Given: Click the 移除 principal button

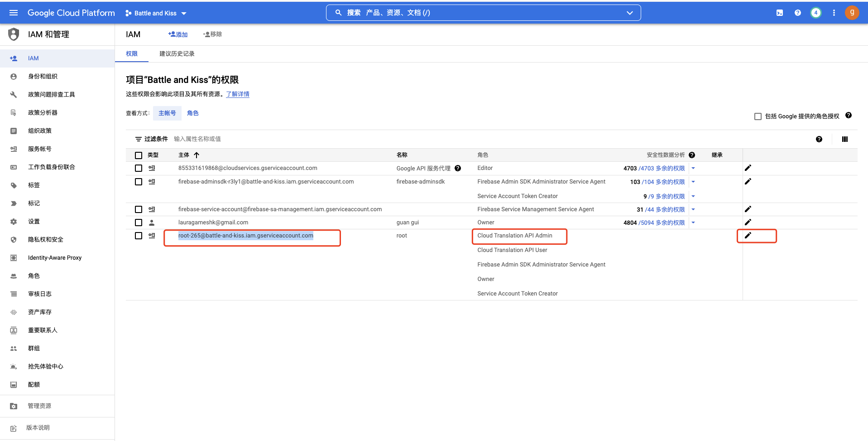Looking at the screenshot, I should 213,34.
